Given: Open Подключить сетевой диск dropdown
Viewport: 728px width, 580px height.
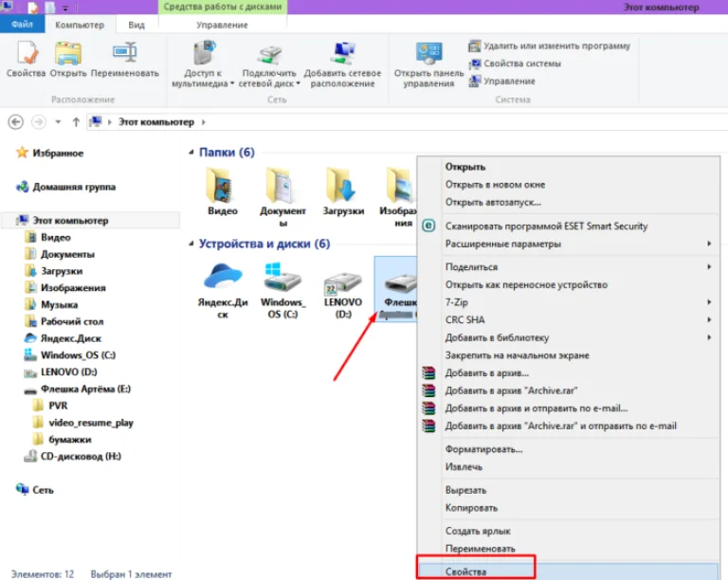Looking at the screenshot, I should [269, 64].
